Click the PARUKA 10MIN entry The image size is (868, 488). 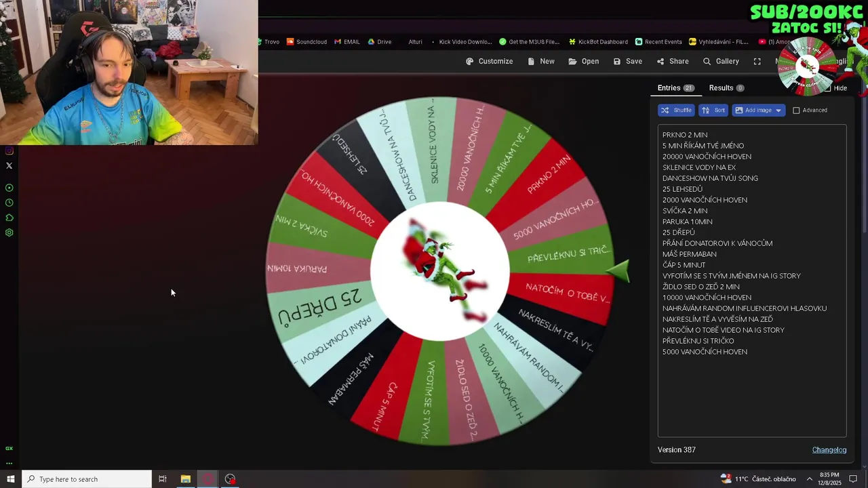pyautogui.click(x=688, y=222)
